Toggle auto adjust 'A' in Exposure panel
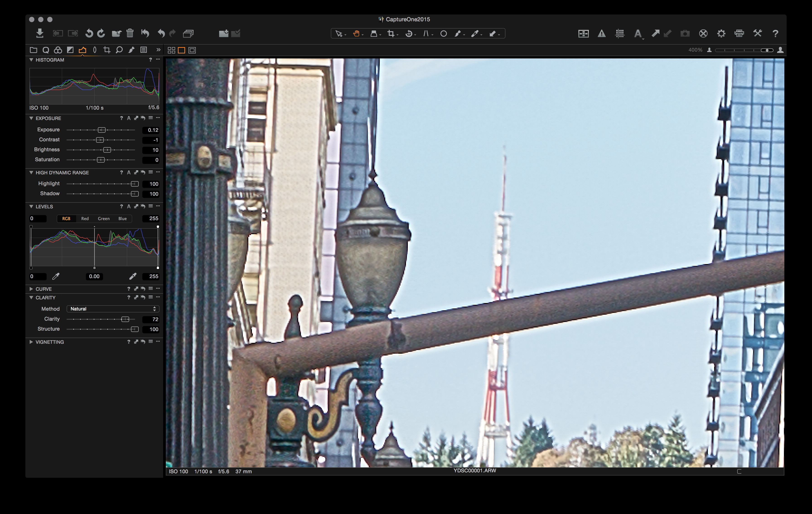812x514 pixels. [128, 118]
